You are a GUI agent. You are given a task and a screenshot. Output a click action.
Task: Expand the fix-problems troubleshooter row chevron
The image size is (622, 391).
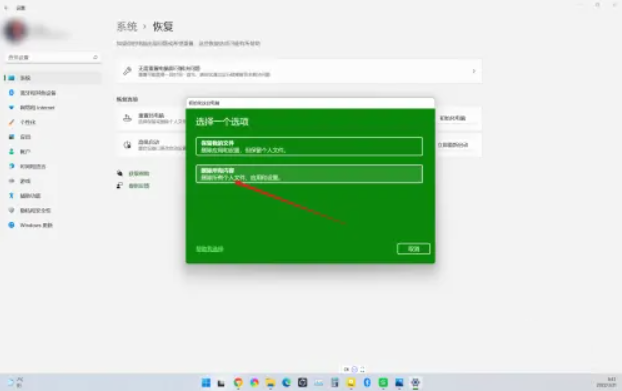pos(474,71)
